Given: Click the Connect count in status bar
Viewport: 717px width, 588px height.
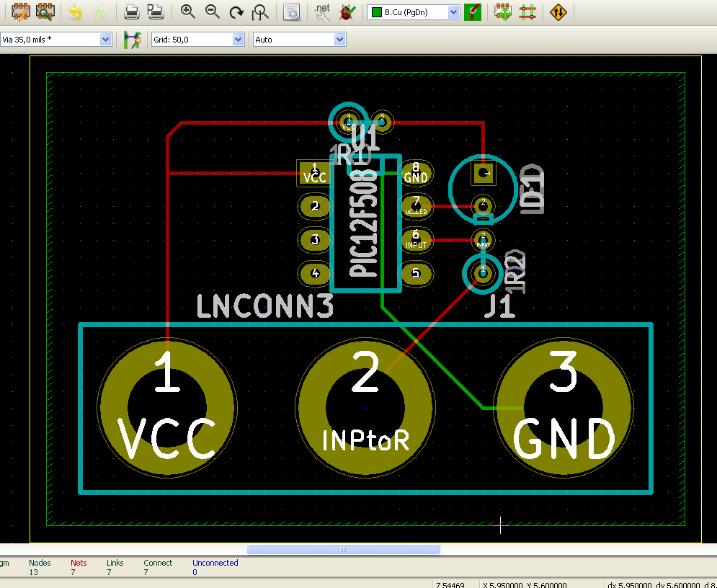Looking at the screenshot, I should point(146,572).
